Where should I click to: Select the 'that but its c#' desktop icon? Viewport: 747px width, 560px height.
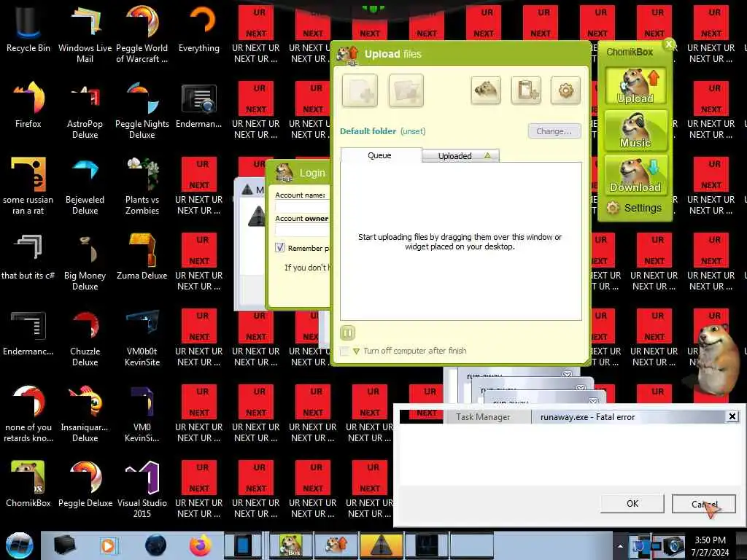[28, 257]
